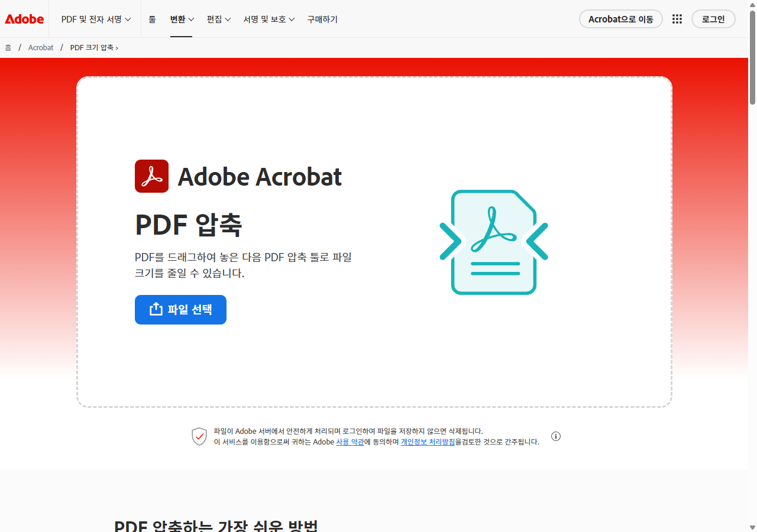Expand the 편집 dropdown

tap(218, 18)
